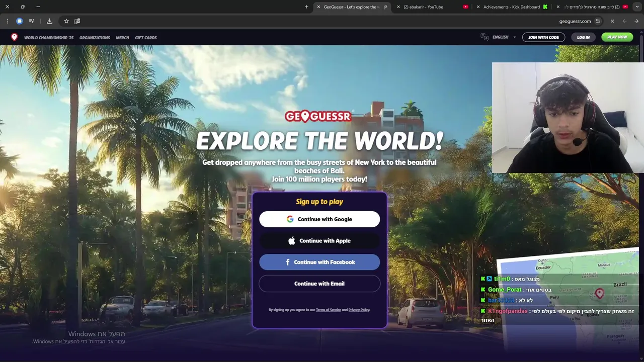Click the Kick favicon on Achievements tab

tap(545, 7)
